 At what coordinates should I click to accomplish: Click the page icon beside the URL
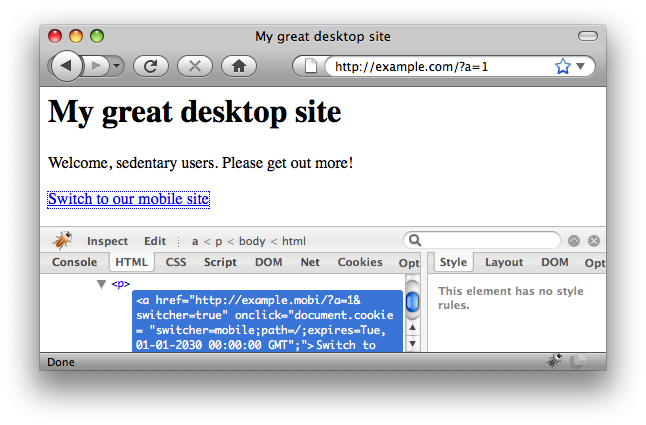(310, 66)
